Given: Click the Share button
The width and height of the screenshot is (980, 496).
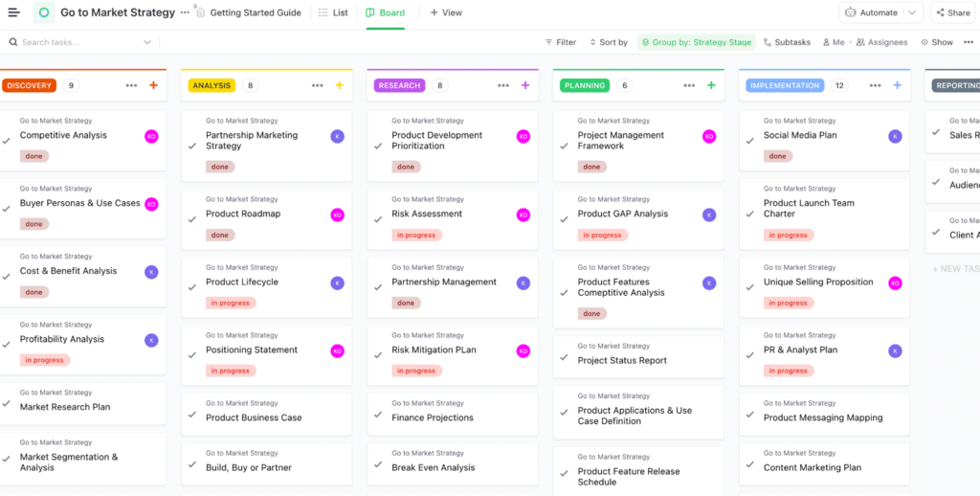Looking at the screenshot, I should 952,12.
